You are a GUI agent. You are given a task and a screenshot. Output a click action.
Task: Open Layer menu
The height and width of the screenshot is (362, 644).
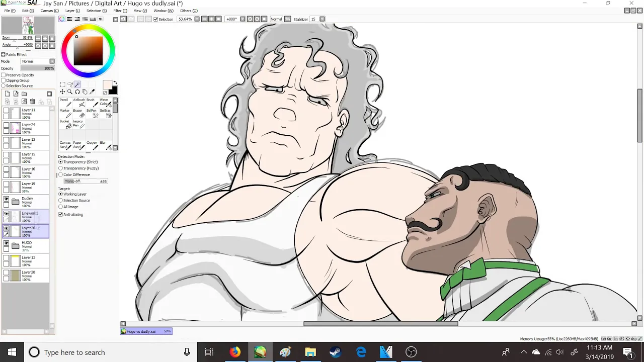(x=72, y=11)
